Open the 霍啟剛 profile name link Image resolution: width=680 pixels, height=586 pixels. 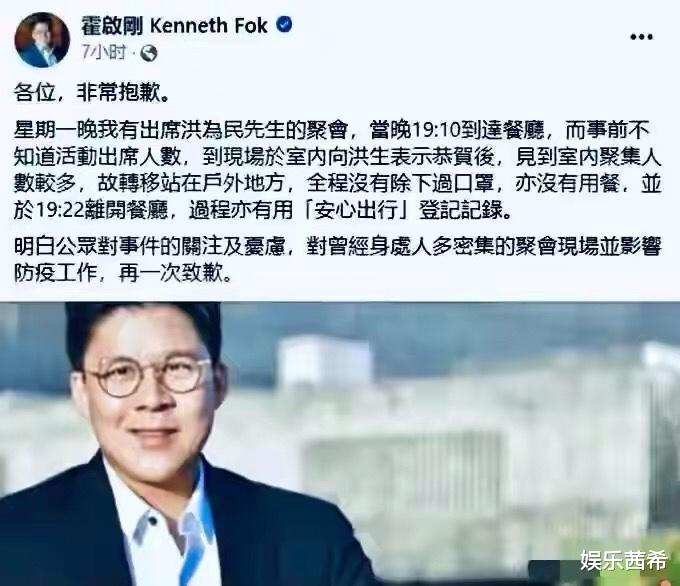112,26
